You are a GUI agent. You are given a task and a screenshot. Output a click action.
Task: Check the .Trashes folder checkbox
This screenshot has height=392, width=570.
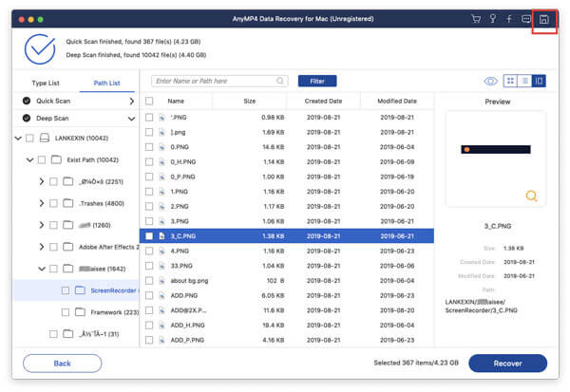[x=53, y=203]
